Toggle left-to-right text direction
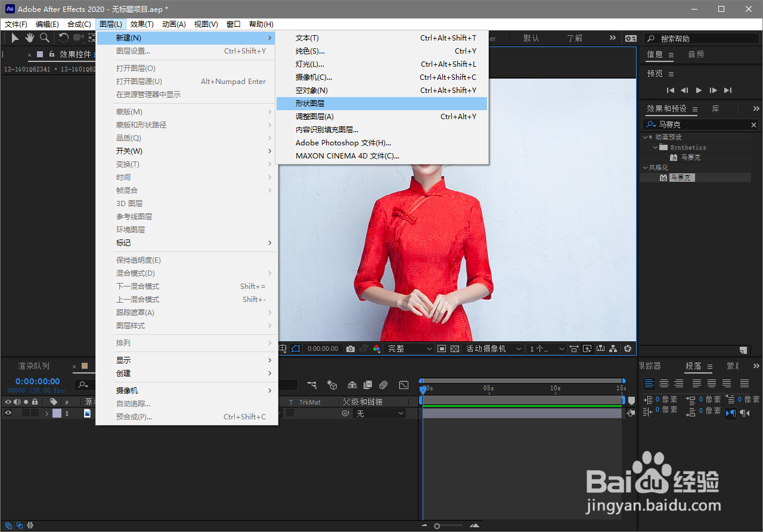763x532 pixels. pyautogui.click(x=731, y=413)
